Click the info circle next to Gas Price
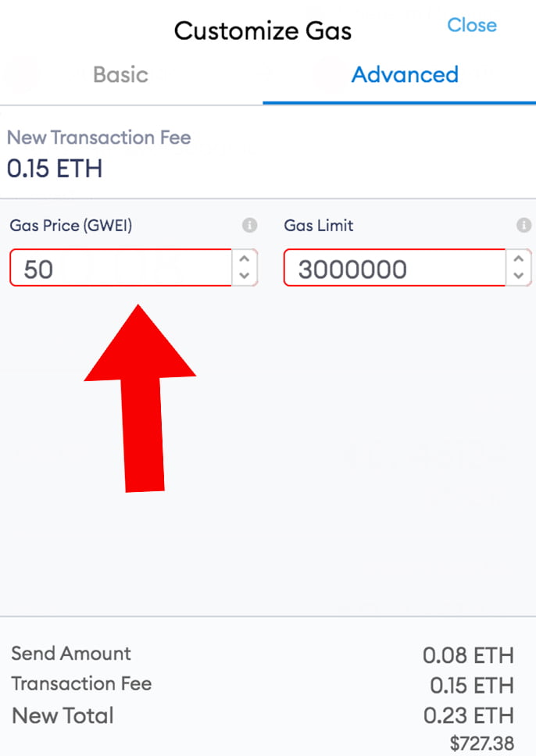The height and width of the screenshot is (756, 536). tap(251, 225)
